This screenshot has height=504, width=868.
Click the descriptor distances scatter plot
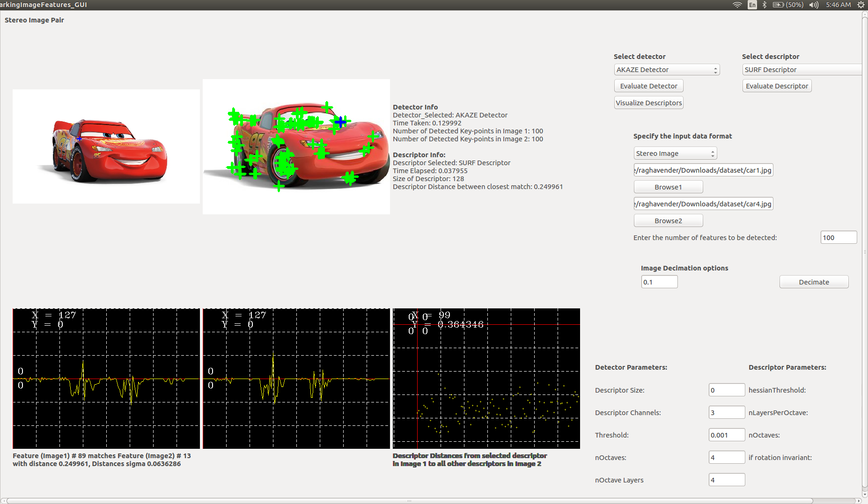(x=486, y=379)
